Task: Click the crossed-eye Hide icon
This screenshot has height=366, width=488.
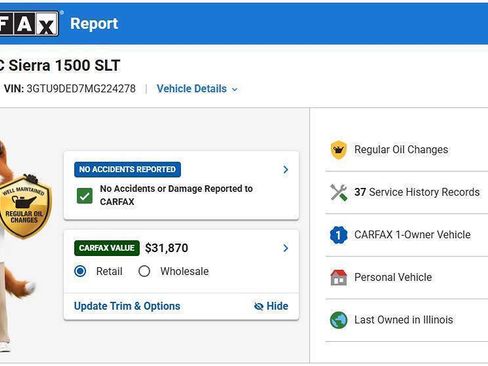Action: tap(259, 306)
